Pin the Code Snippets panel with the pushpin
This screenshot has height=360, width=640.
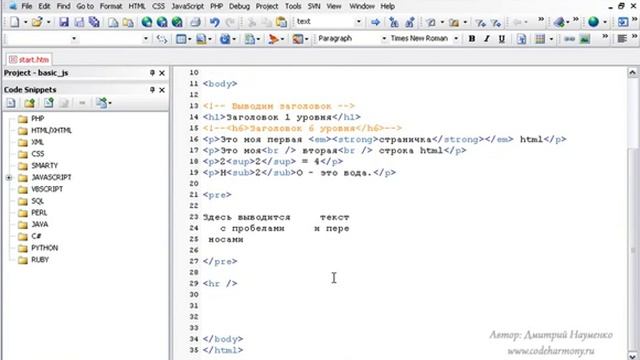[152, 90]
